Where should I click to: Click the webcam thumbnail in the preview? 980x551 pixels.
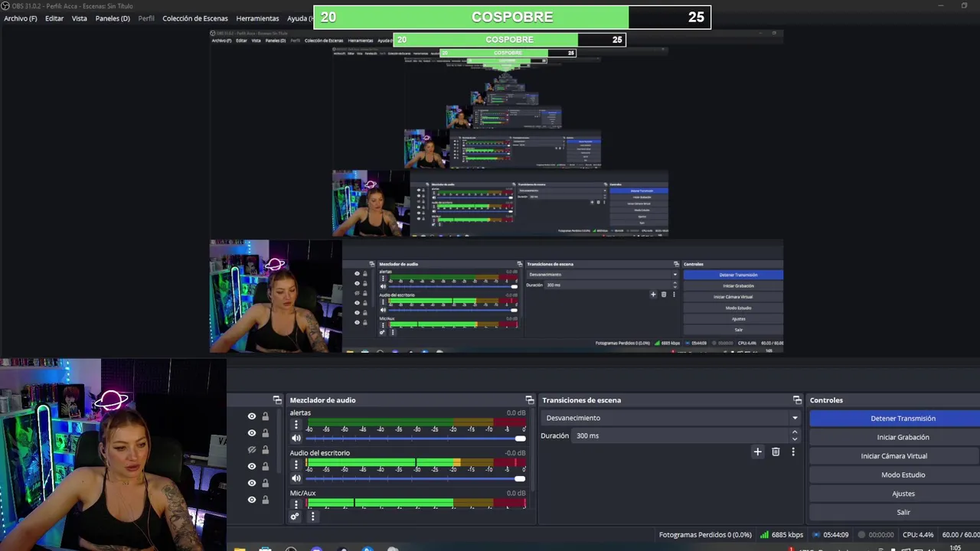pos(276,296)
